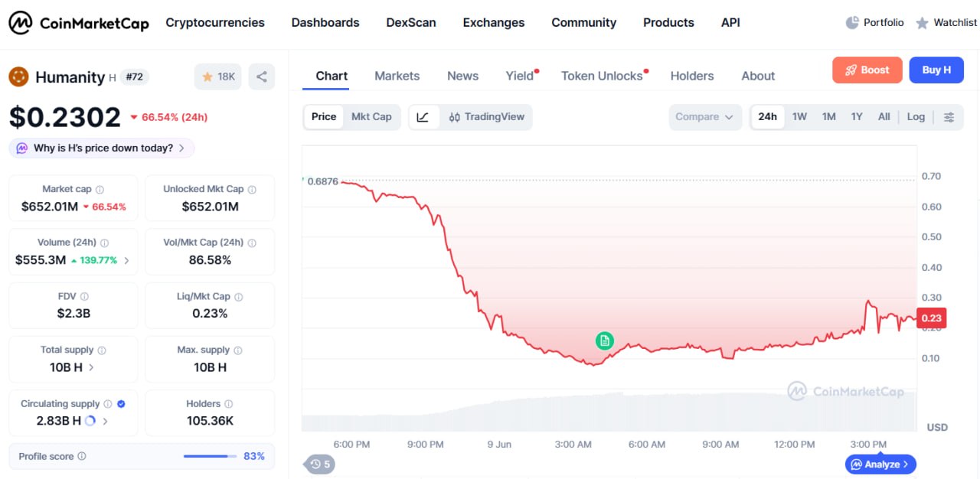Click the Humanity coin logo icon

tap(18, 77)
